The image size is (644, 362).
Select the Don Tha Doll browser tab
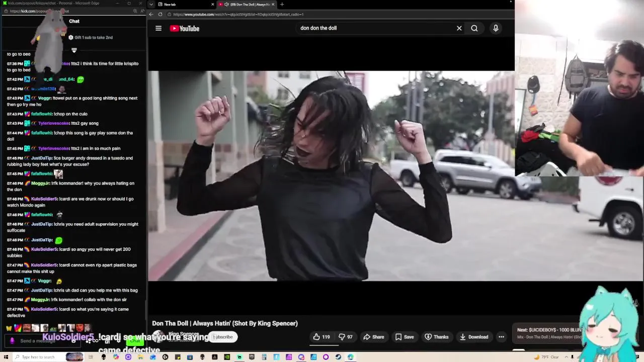247,5
